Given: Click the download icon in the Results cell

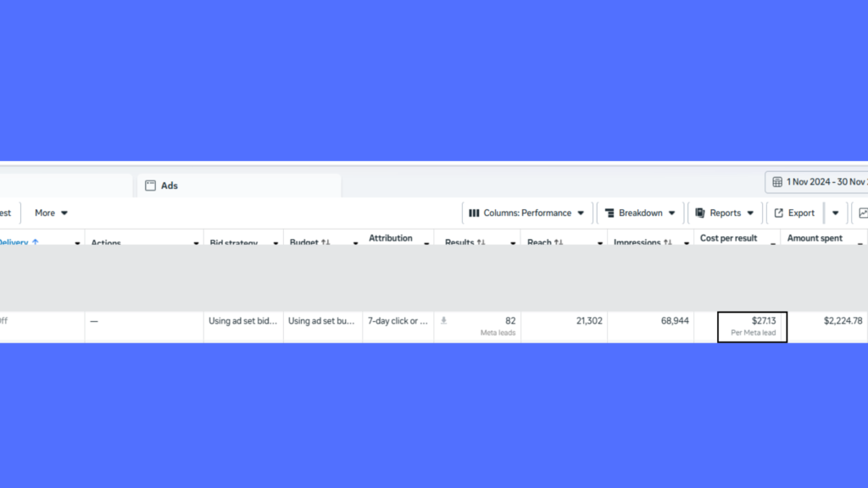Looking at the screenshot, I should click(443, 321).
